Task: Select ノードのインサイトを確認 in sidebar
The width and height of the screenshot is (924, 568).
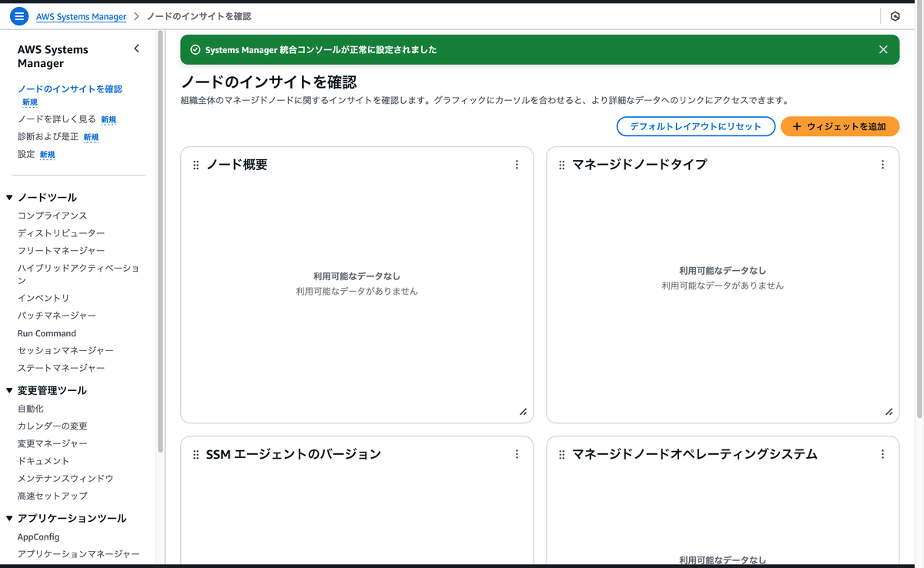Action: tap(69, 89)
